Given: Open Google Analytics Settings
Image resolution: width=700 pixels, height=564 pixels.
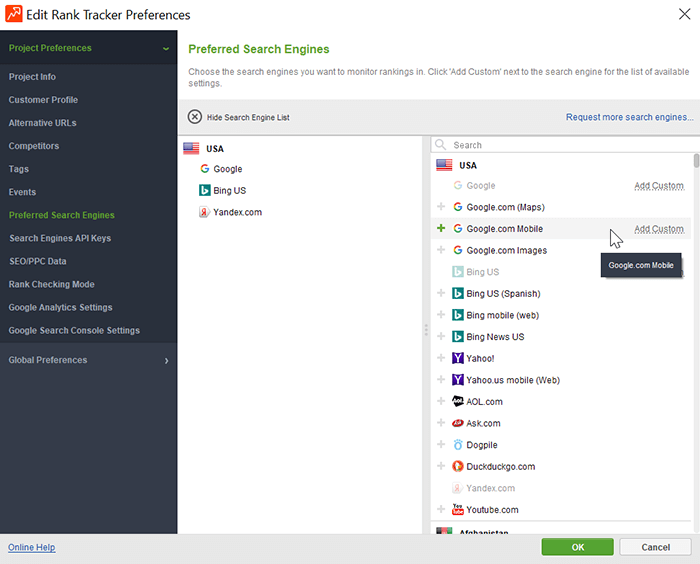Looking at the screenshot, I should pos(61,307).
